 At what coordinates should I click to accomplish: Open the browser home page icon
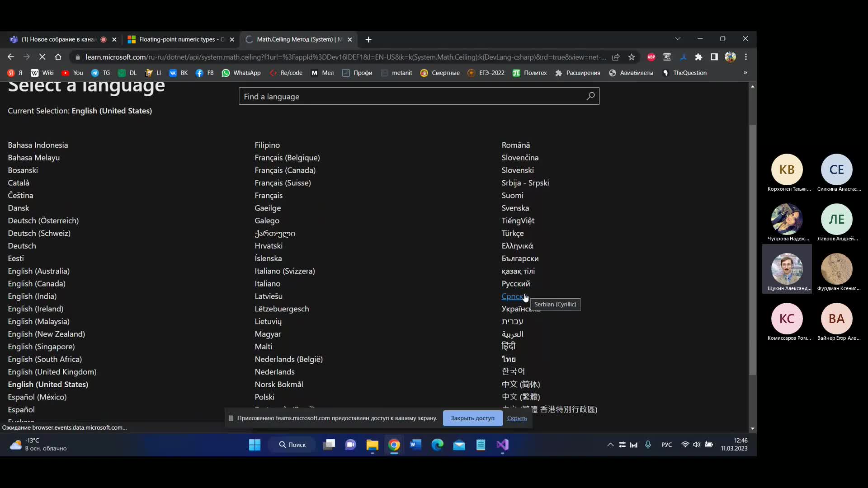pos(58,57)
